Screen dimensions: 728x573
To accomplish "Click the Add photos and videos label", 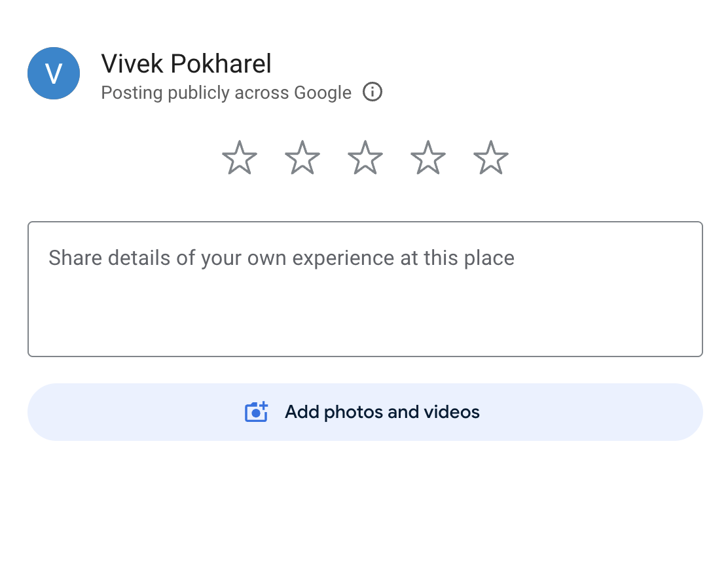I will click(x=382, y=412).
